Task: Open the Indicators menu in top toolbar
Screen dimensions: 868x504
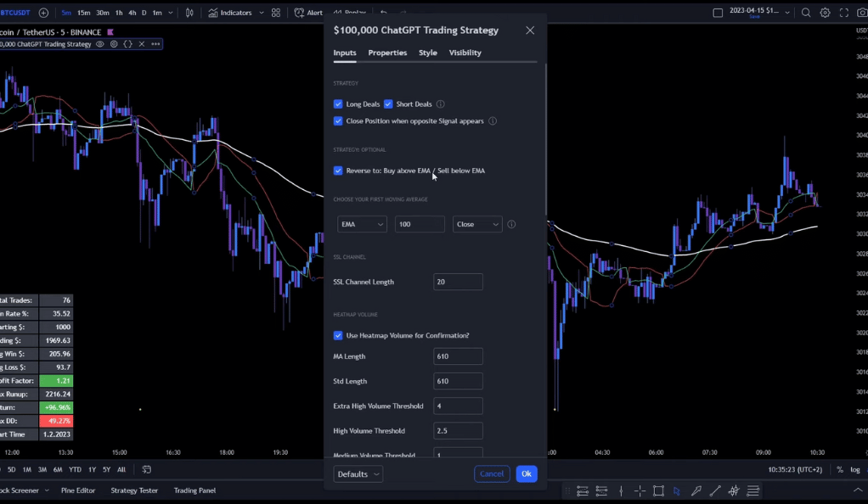Action: pos(229,13)
